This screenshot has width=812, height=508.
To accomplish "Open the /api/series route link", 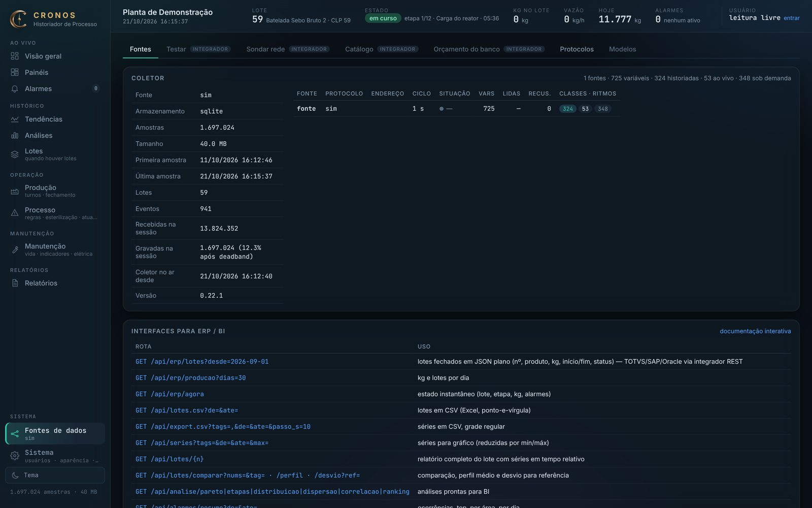I will [202, 443].
